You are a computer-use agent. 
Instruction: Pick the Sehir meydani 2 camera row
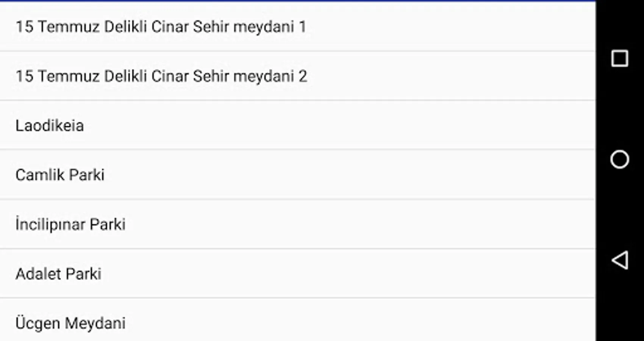pyautogui.click(x=298, y=76)
